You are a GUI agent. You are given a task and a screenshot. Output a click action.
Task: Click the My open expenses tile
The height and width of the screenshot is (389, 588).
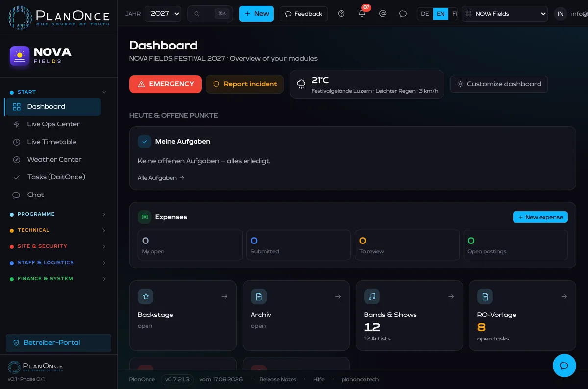click(190, 245)
